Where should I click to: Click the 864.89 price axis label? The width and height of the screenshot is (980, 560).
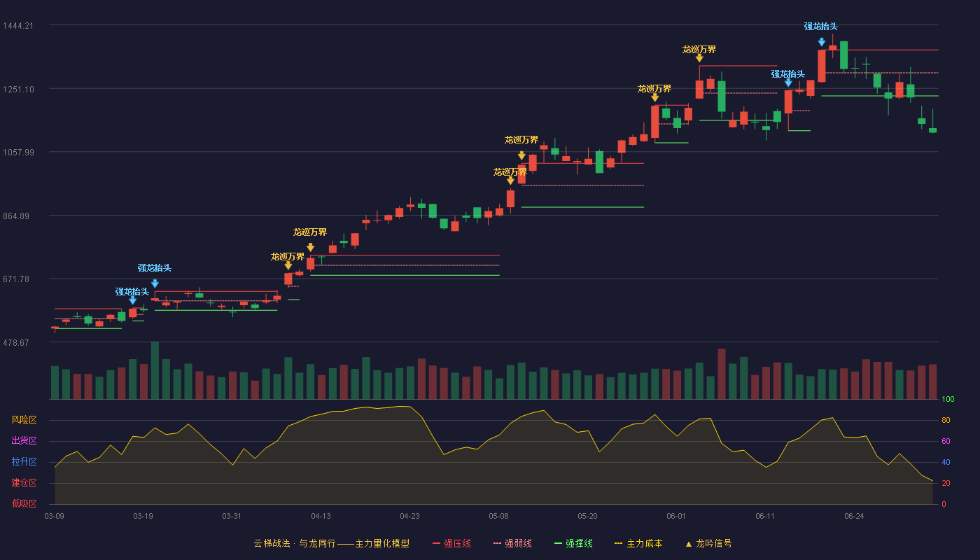pyautogui.click(x=17, y=216)
